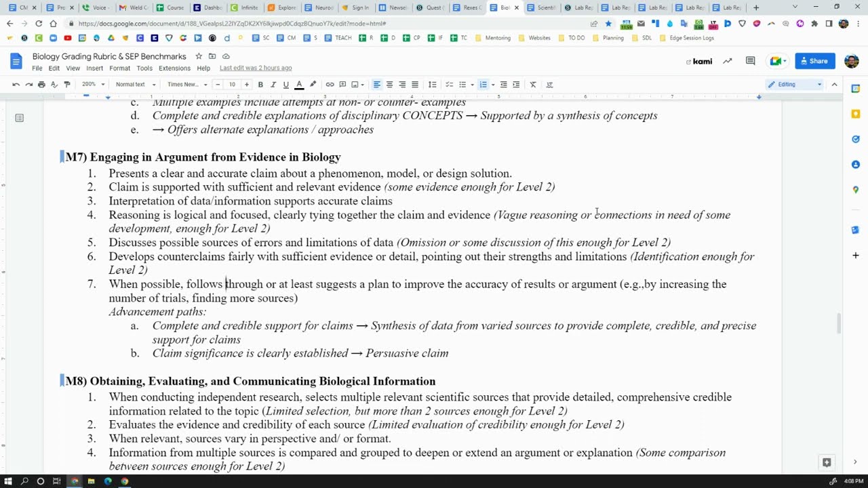Viewport: 868px width, 488px height.
Task: Open the Extensions menu
Action: click(174, 68)
